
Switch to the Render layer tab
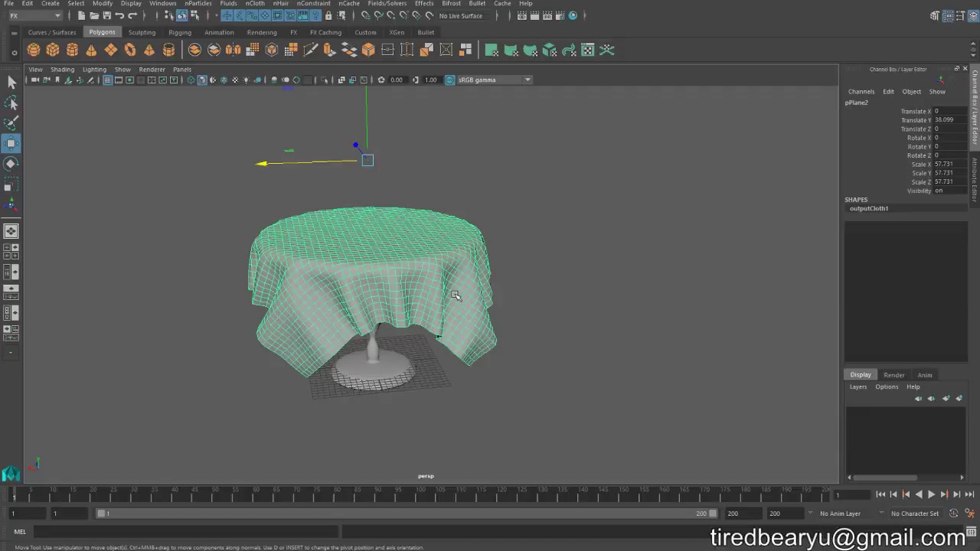click(893, 375)
